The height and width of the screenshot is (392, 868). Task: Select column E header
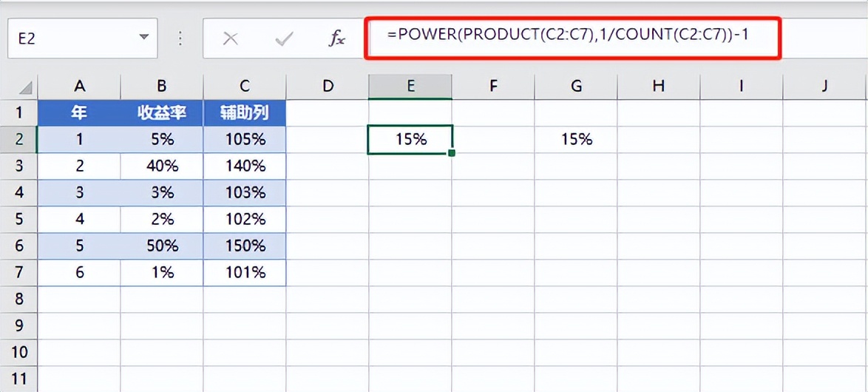tap(410, 86)
